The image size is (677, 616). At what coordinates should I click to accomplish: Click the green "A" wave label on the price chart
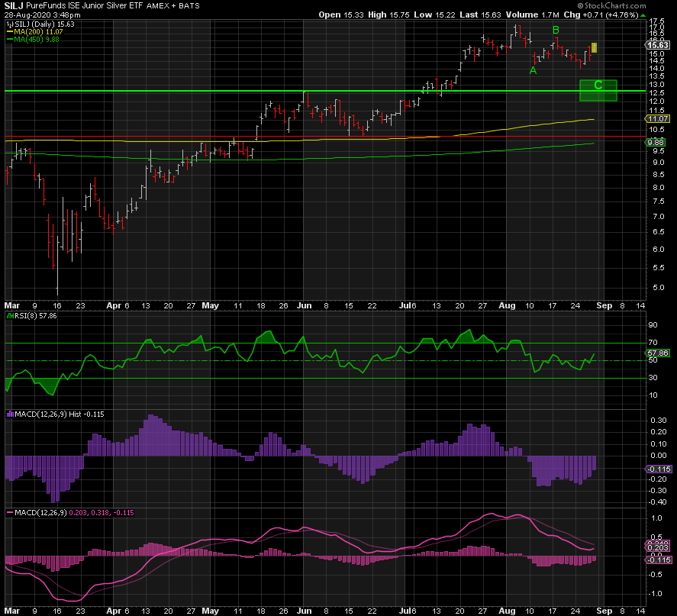534,70
